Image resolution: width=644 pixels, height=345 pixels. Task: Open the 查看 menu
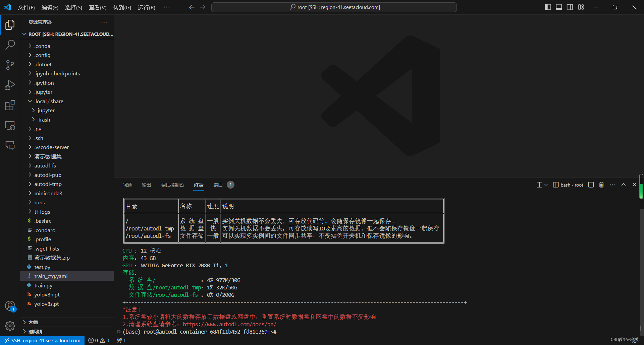[97, 7]
